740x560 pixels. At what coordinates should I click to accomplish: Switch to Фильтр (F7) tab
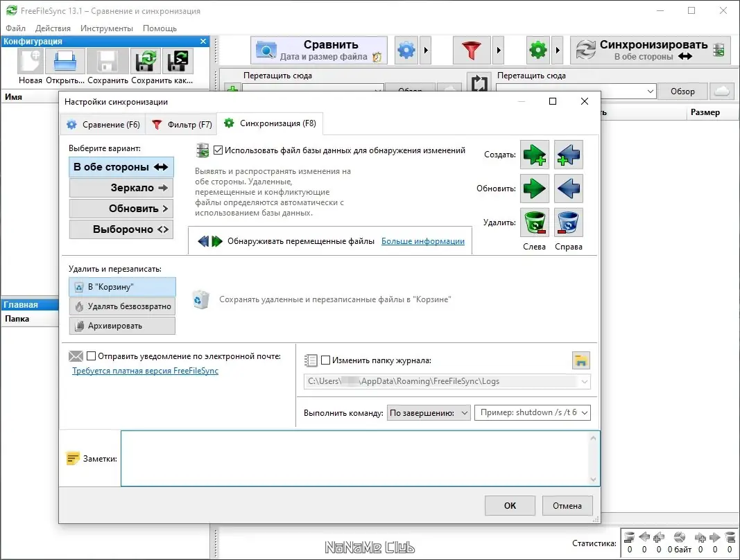(181, 125)
